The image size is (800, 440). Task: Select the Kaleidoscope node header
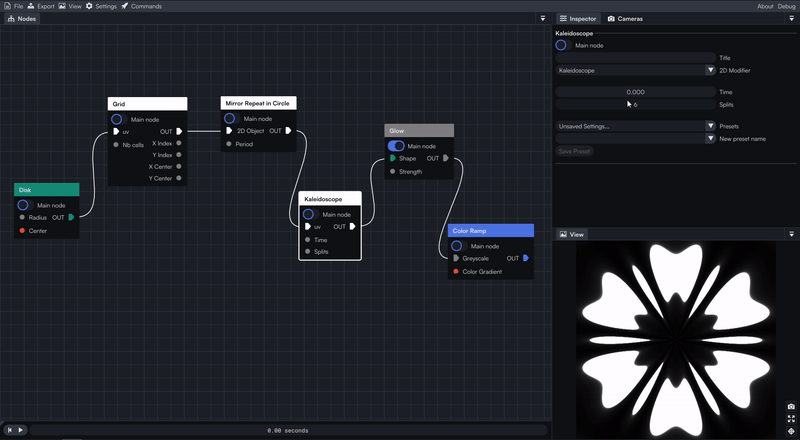click(330, 199)
